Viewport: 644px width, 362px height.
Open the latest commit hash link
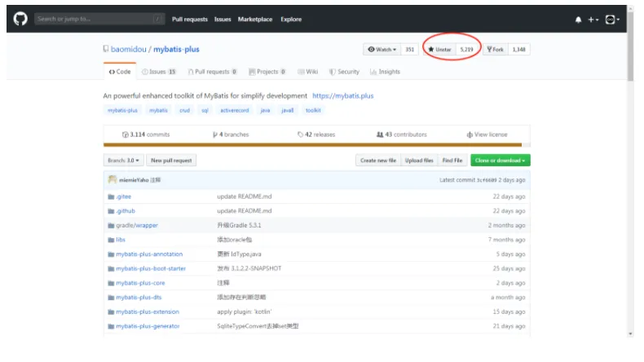point(487,180)
